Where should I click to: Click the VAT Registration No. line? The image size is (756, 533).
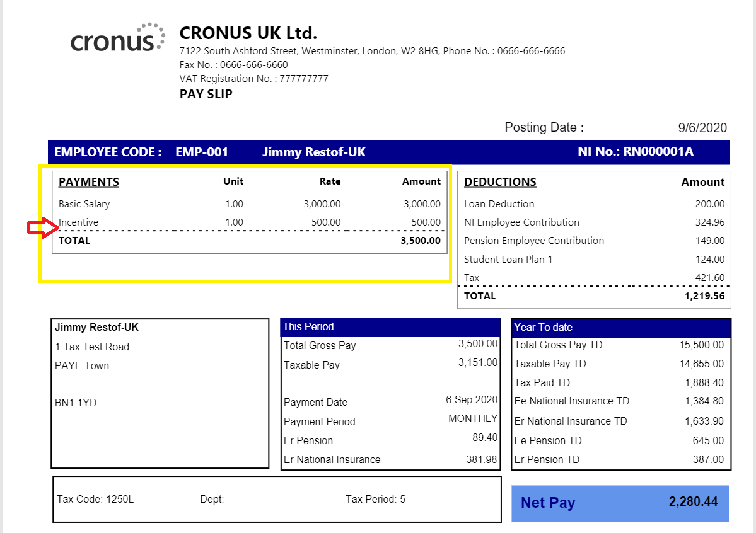coord(253,79)
